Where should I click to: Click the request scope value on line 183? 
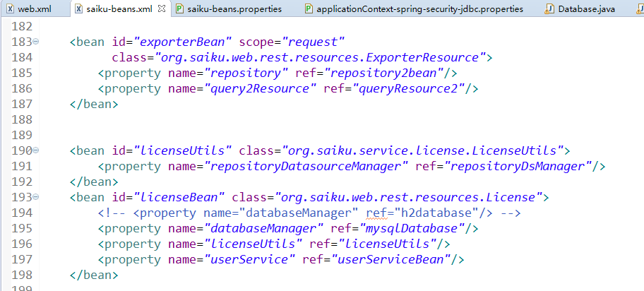point(313,42)
